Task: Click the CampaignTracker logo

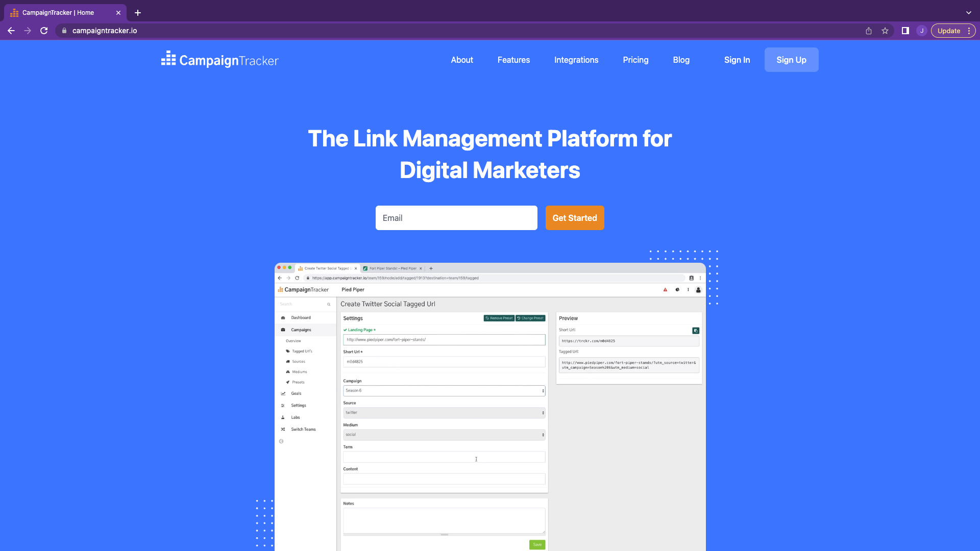Action: point(220,60)
